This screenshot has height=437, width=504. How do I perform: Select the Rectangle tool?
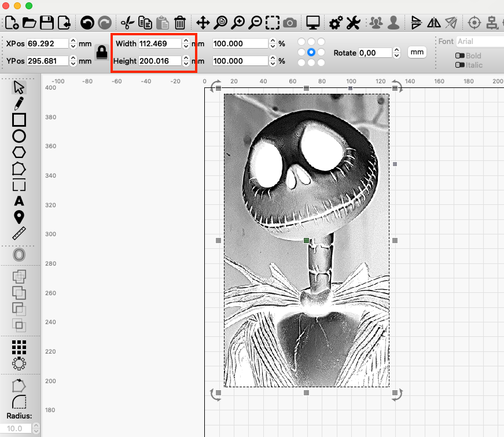(x=19, y=120)
